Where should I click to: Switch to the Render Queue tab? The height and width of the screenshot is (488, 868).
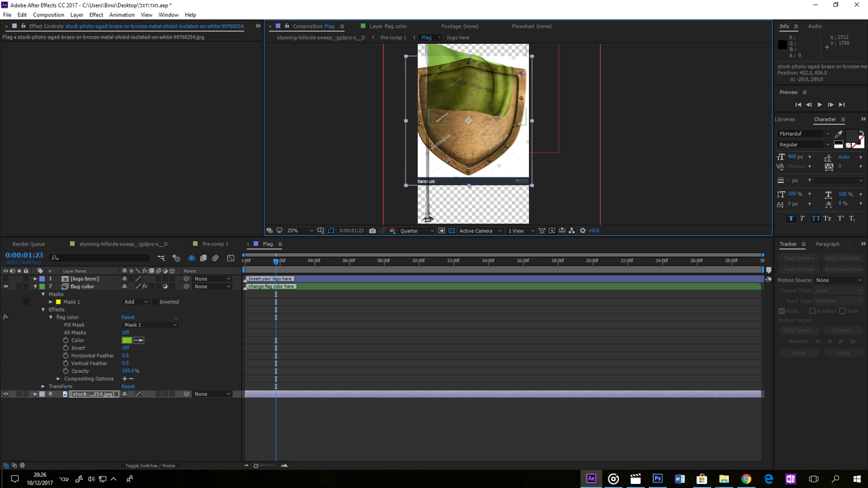pyautogui.click(x=28, y=244)
